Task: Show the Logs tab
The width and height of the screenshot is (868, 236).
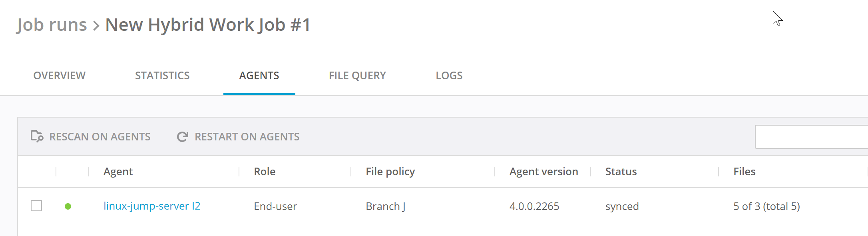Action: point(449,76)
